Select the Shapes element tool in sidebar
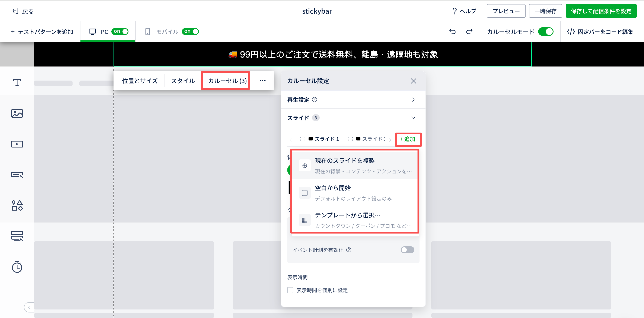This screenshot has width=644, height=318. pos(17,205)
